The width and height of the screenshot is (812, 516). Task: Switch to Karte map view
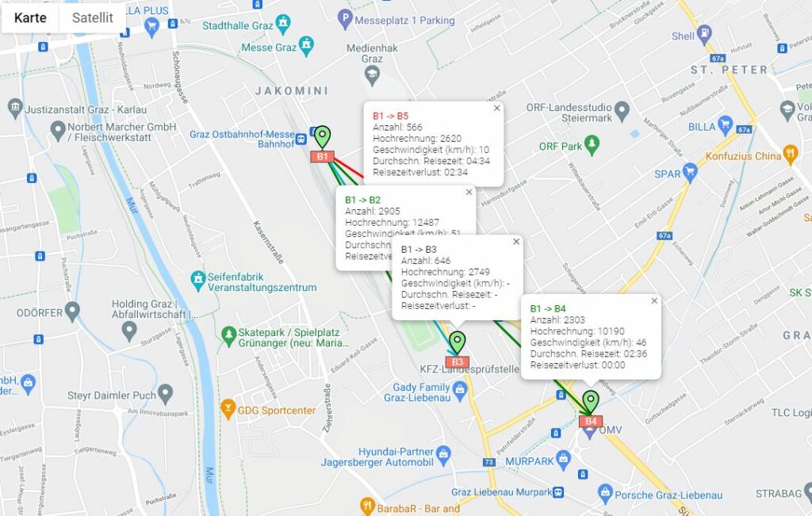click(x=31, y=17)
